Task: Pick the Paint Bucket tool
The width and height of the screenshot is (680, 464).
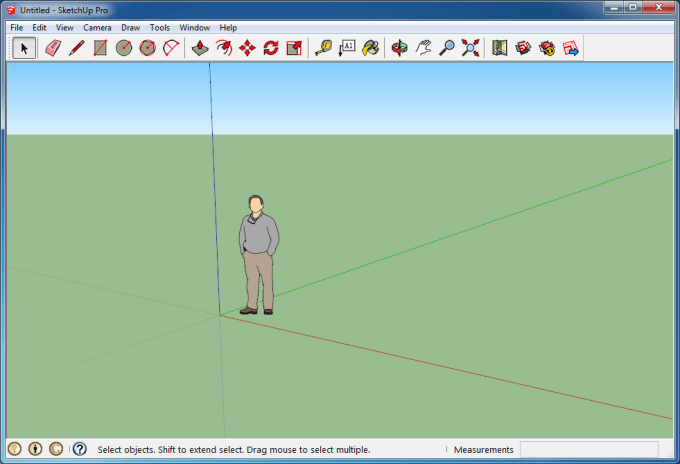Action: pyautogui.click(x=371, y=48)
